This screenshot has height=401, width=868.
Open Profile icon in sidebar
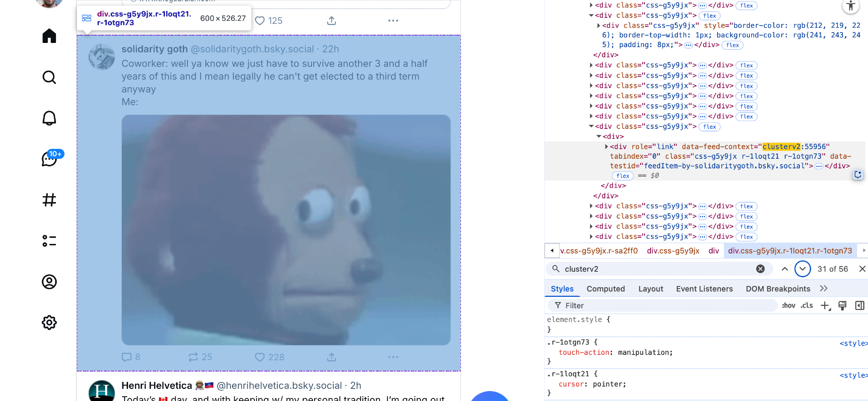point(49,282)
